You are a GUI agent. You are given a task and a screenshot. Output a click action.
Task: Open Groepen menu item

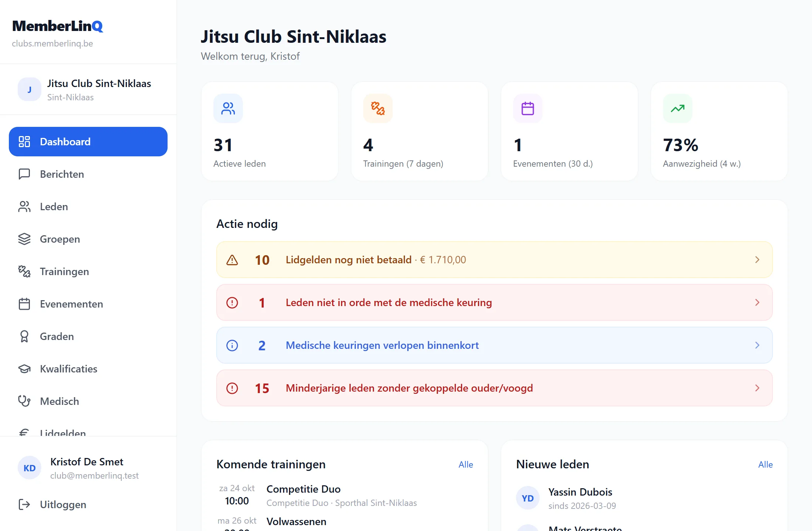pyautogui.click(x=88, y=239)
